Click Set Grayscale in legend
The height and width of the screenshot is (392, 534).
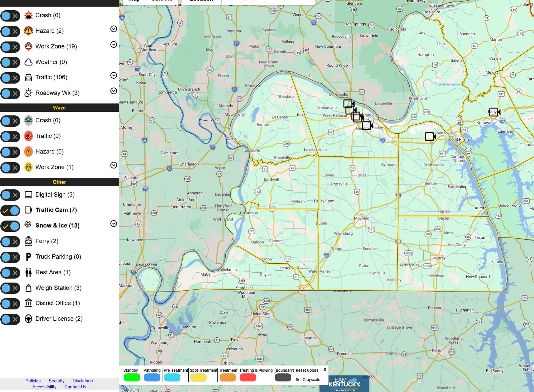tap(308, 380)
